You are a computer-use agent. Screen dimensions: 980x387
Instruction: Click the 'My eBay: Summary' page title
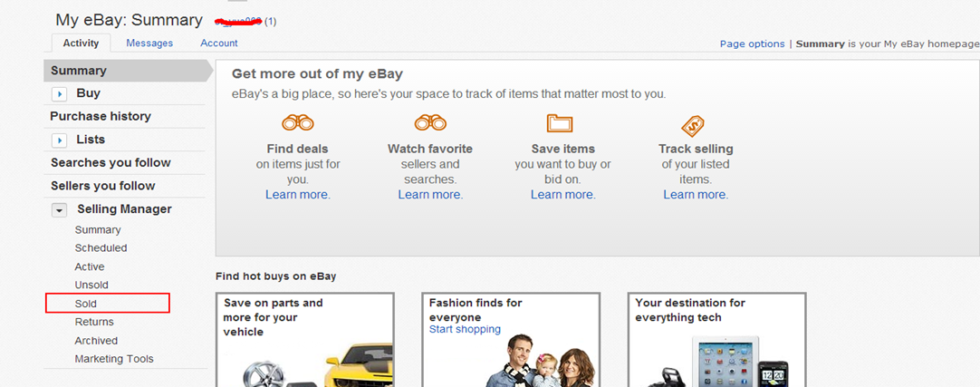pos(129,20)
